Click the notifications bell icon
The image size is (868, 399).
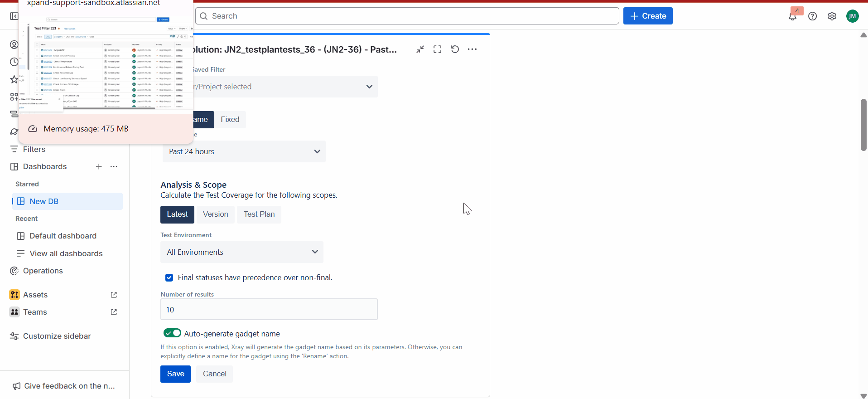click(792, 16)
